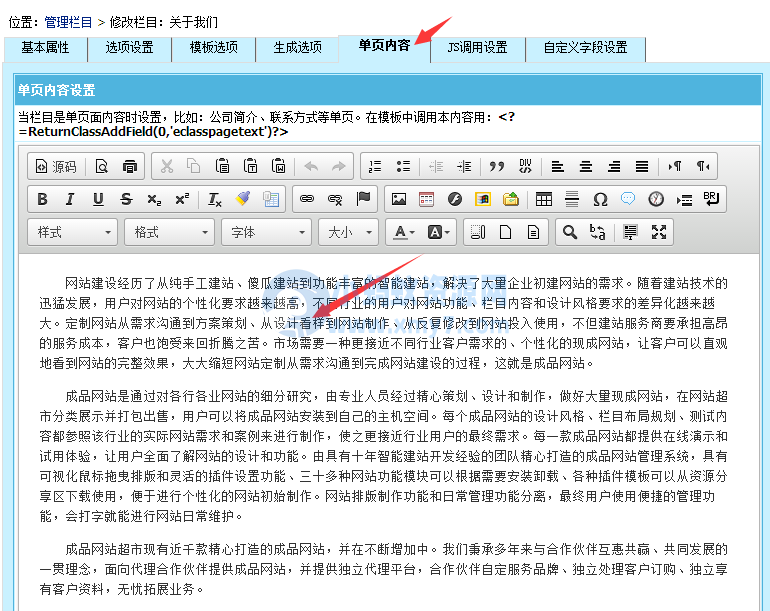Expand the 大小 font size dropdown
Viewport: 770px width, 611px height.
[x=348, y=232]
